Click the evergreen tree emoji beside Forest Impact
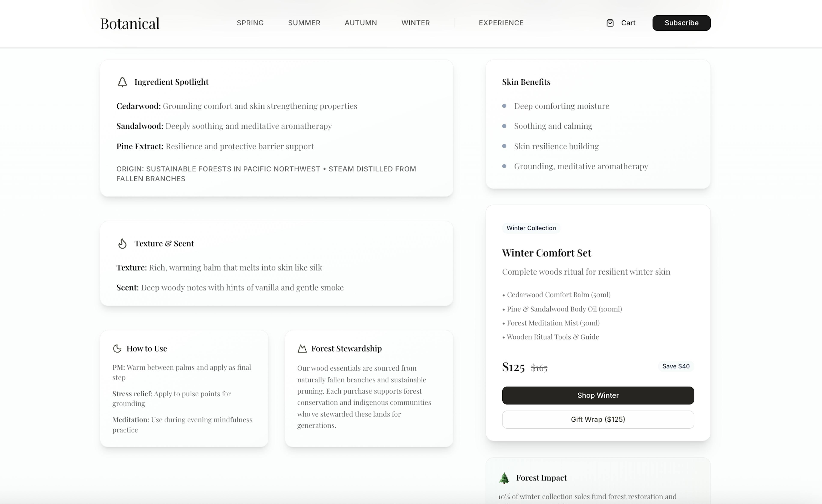822x504 pixels. pos(504,478)
